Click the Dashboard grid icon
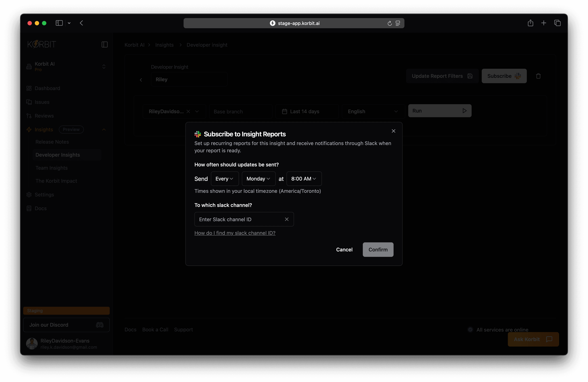This screenshot has width=588, height=382. click(29, 88)
